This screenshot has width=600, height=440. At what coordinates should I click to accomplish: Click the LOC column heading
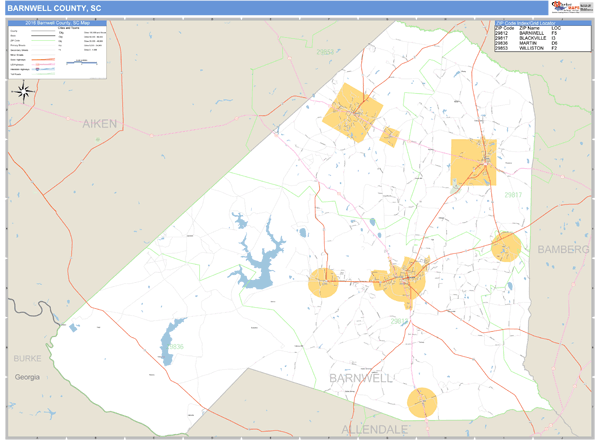pyautogui.click(x=556, y=28)
